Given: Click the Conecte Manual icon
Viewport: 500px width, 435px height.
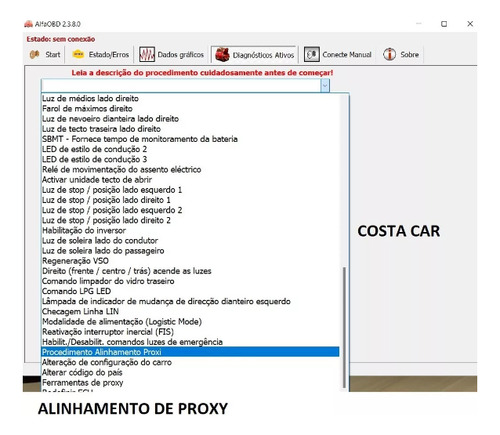Looking at the screenshot, I should 312,54.
